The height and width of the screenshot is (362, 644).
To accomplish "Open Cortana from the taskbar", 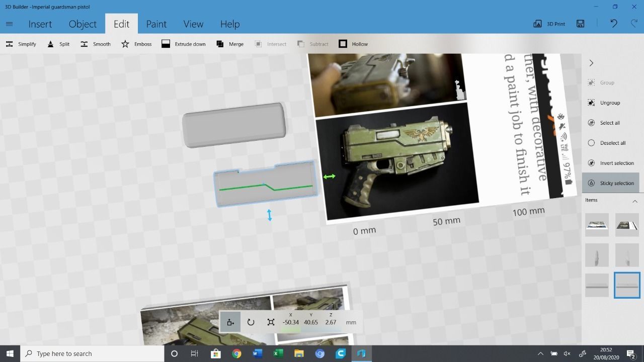I will tap(174, 353).
